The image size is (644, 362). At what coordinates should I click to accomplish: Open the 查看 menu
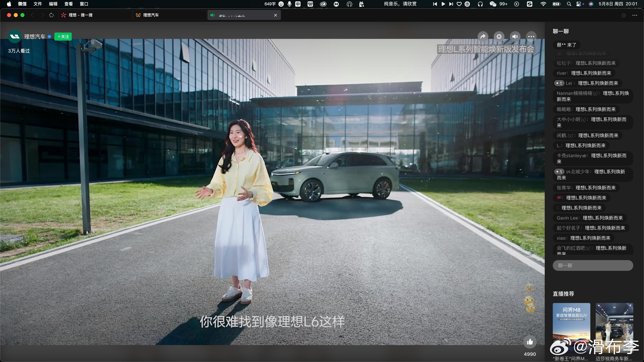click(68, 4)
